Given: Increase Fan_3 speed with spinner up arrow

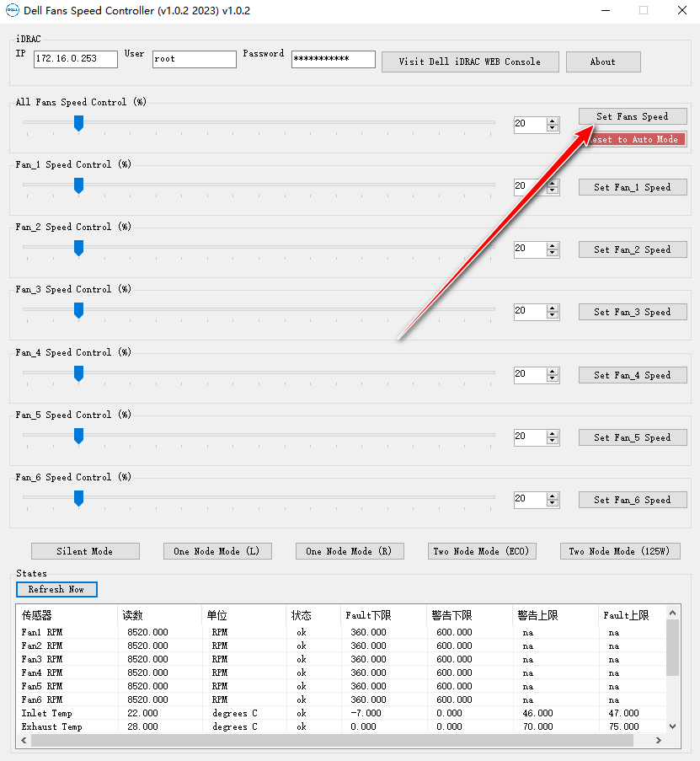Looking at the screenshot, I should click(x=552, y=308).
